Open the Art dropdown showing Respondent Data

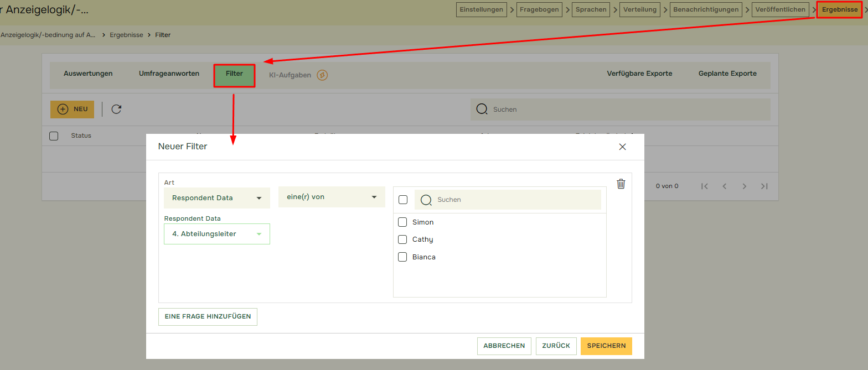pyautogui.click(x=216, y=198)
